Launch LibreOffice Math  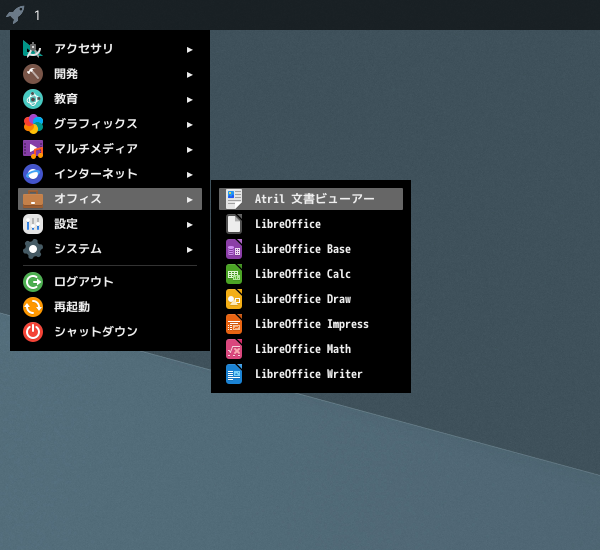click(x=311, y=349)
